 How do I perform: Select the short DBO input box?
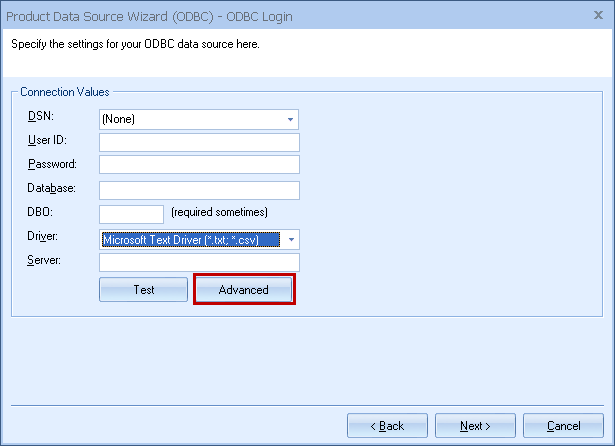131,214
